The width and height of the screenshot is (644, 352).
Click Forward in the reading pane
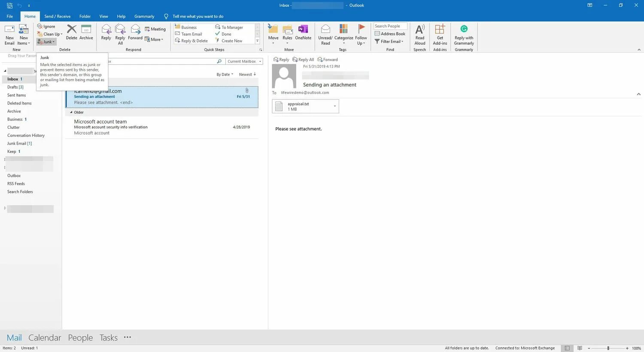(328, 60)
